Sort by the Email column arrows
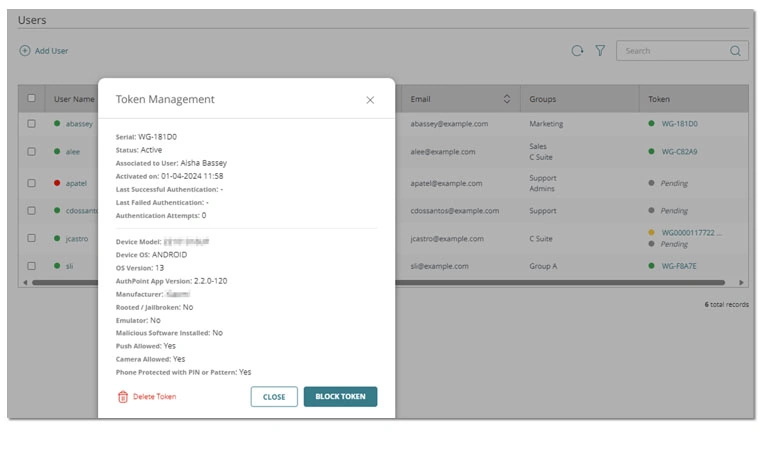Image resolution: width=766 pixels, height=450 pixels. click(x=507, y=99)
